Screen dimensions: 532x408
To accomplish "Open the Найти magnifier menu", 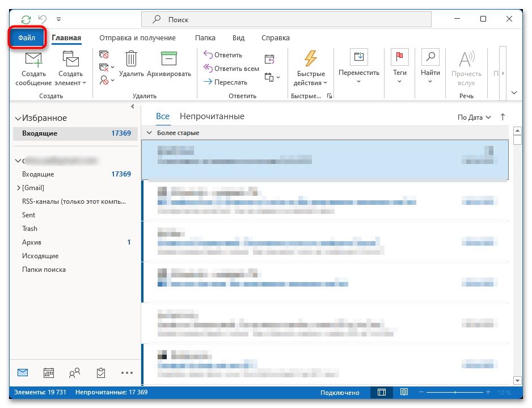I will coord(430,67).
